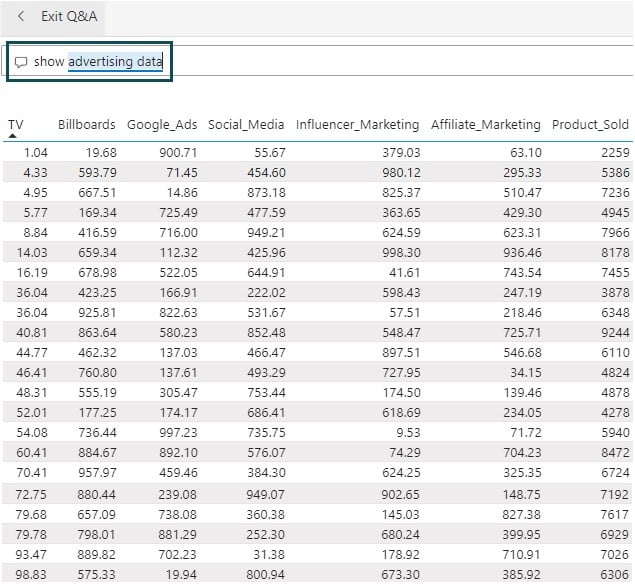Screen dimensions: 635x587
Task: Select TV cell value 14.03
Action: point(32,253)
